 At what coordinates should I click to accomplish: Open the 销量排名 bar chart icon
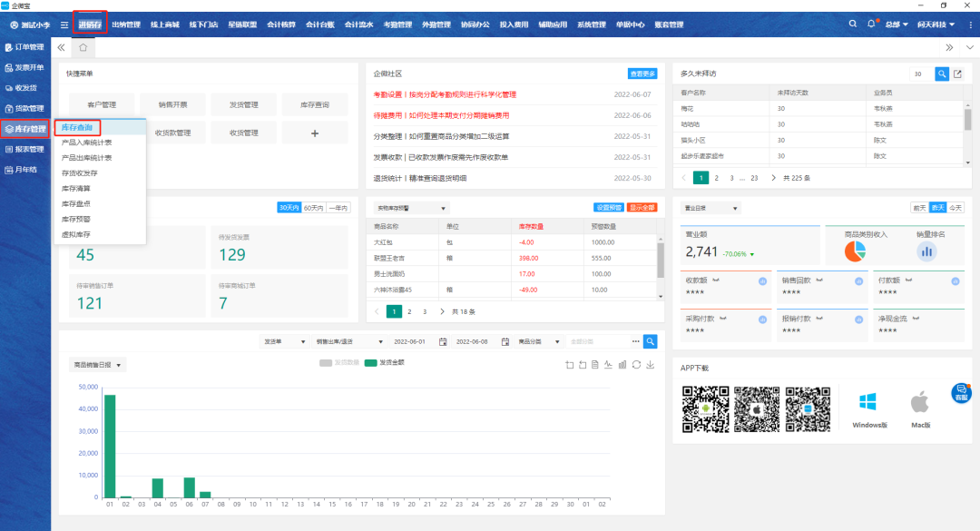pyautogui.click(x=927, y=251)
